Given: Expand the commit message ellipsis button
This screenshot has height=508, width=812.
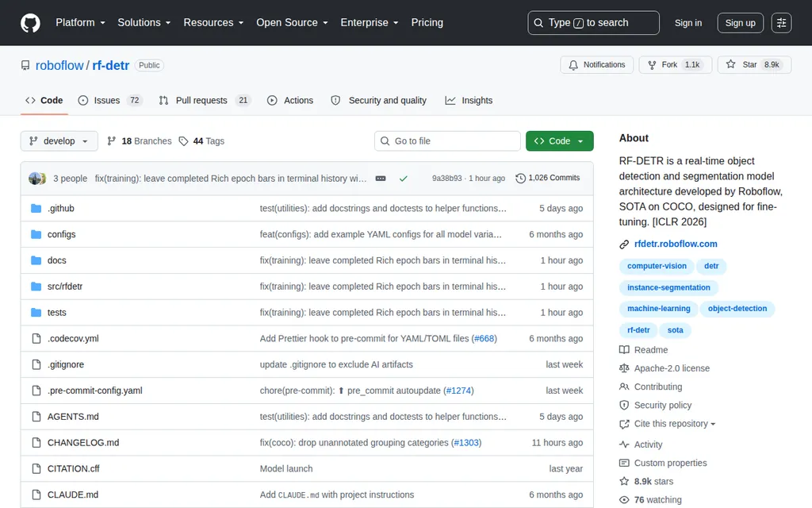Looking at the screenshot, I should click(381, 179).
